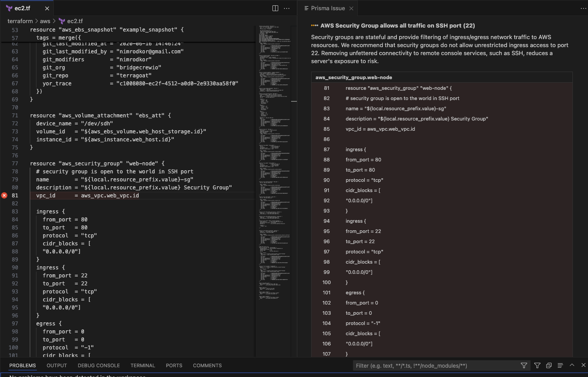Close the Prisma Issue tab

coord(351,8)
